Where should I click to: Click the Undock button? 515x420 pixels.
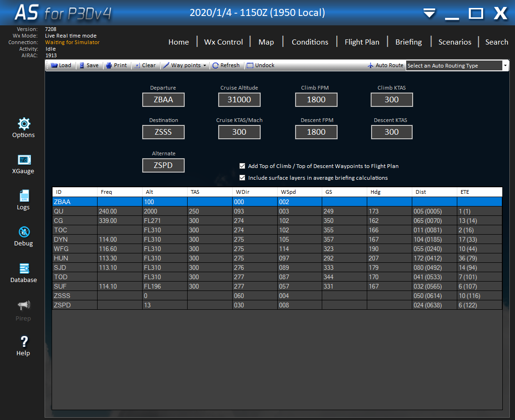pos(261,65)
